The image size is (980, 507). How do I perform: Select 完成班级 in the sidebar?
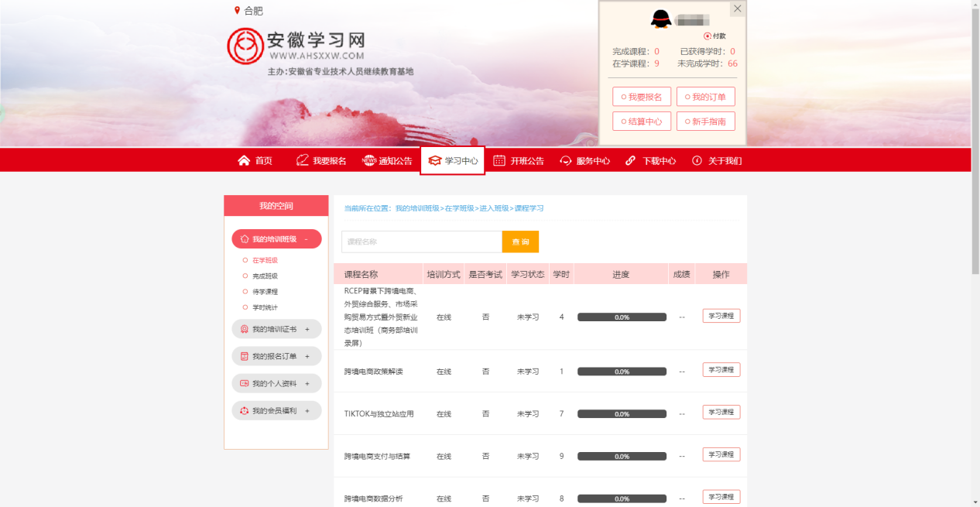pyautogui.click(x=265, y=276)
